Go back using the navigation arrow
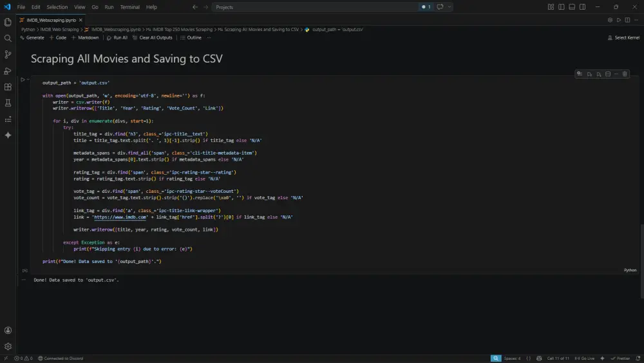 195,7
